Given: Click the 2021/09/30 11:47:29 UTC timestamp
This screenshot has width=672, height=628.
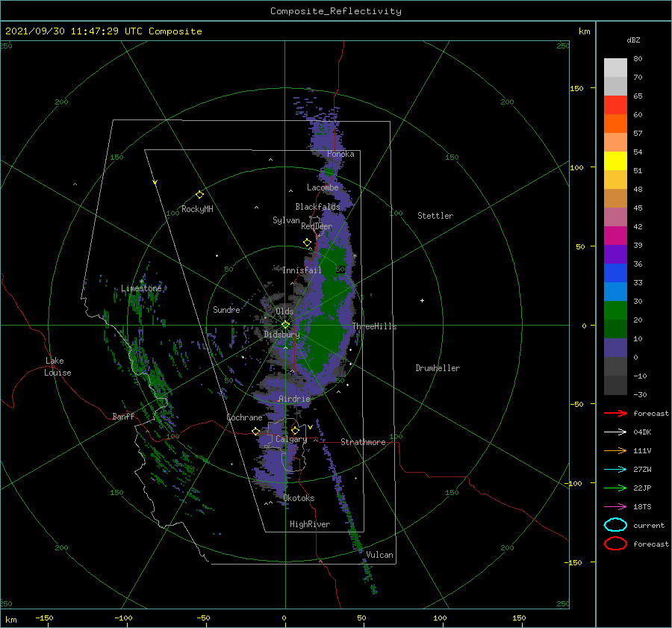Looking at the screenshot, I should (104, 31).
